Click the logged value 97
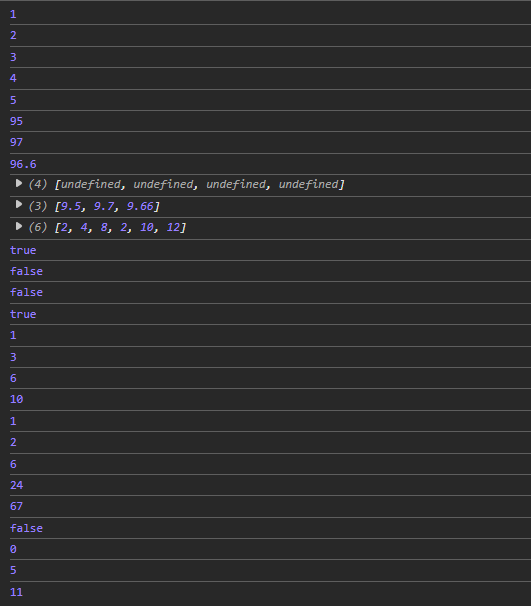Viewport: 531px width, 606px height. click(16, 143)
